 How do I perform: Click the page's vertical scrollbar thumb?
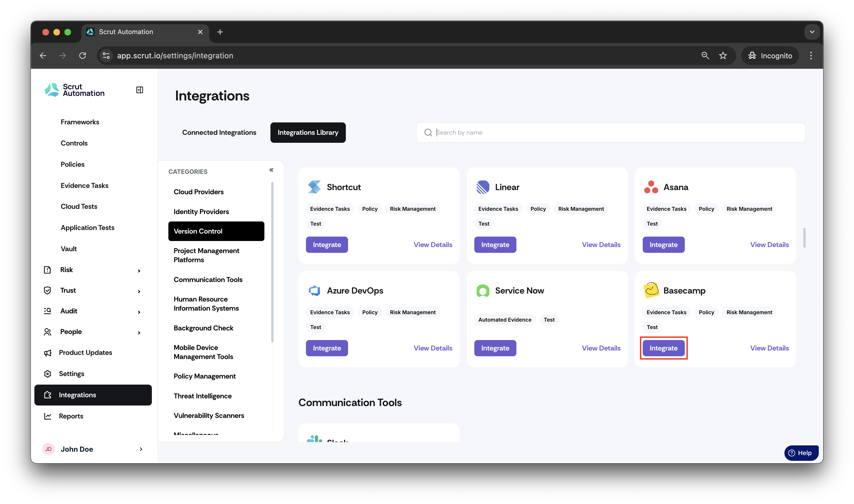(804, 238)
